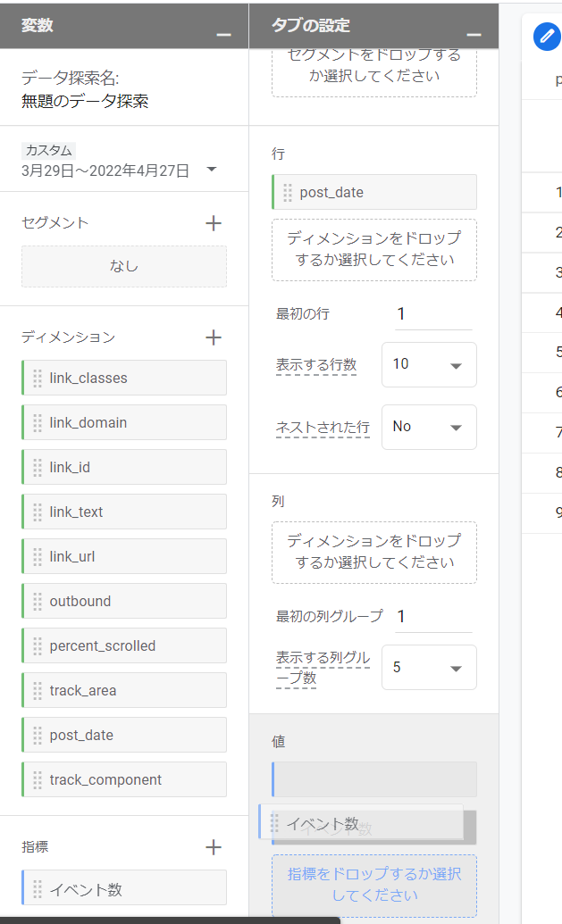Image resolution: width=562 pixels, height=924 pixels.
Task: Select the link_id dimension chip
Action: [124, 467]
